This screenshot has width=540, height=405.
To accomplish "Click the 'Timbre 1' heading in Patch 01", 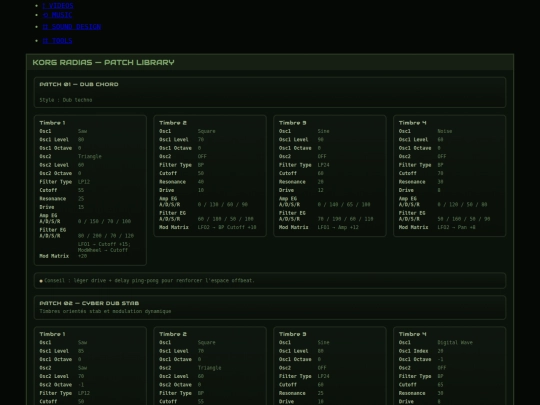I will [x=52, y=123].
